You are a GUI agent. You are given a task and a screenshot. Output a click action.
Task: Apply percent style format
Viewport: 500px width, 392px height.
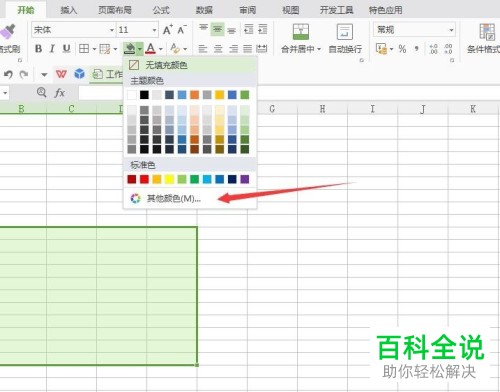(x=402, y=49)
